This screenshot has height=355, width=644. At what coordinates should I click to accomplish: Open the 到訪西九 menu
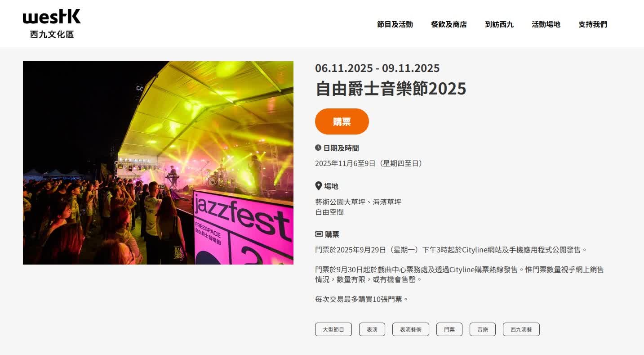499,24
